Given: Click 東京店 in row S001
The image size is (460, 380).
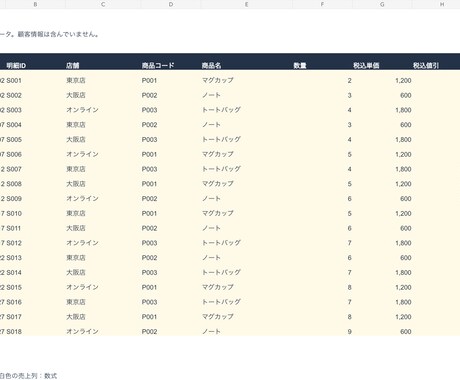Looking at the screenshot, I should 76,80.
